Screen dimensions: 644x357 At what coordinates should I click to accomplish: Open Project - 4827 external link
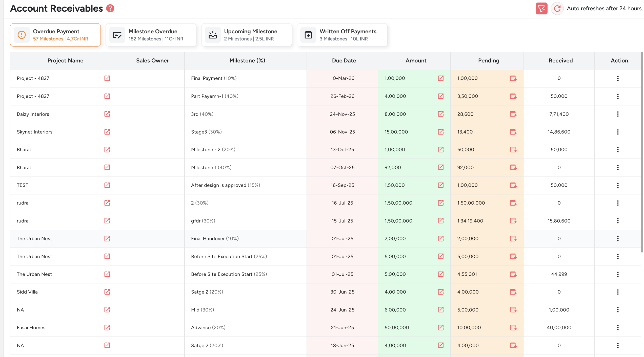[x=107, y=78]
